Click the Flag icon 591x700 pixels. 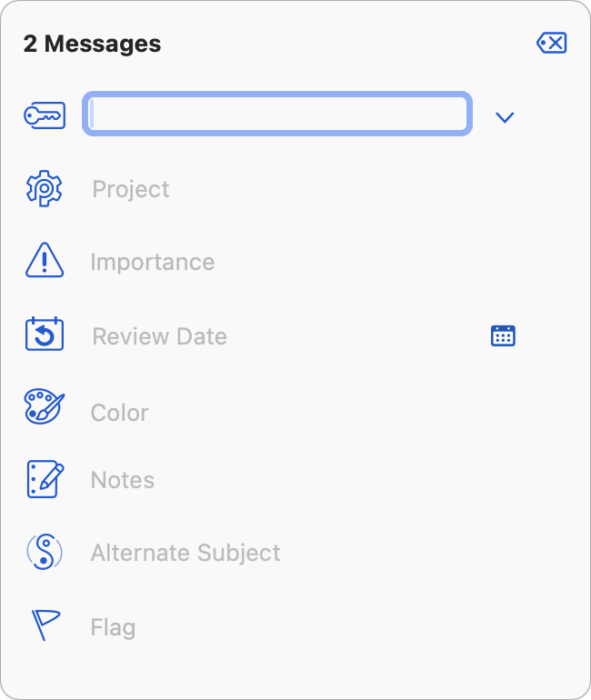click(45, 626)
